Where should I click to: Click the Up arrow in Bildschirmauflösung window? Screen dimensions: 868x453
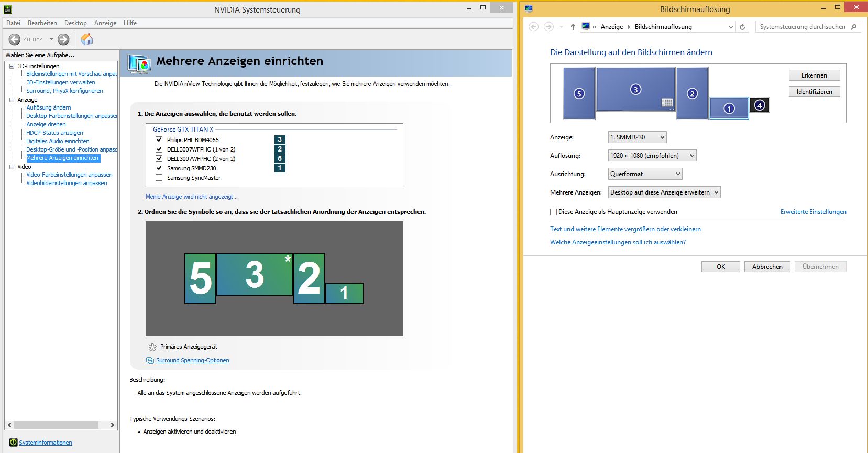[573, 27]
